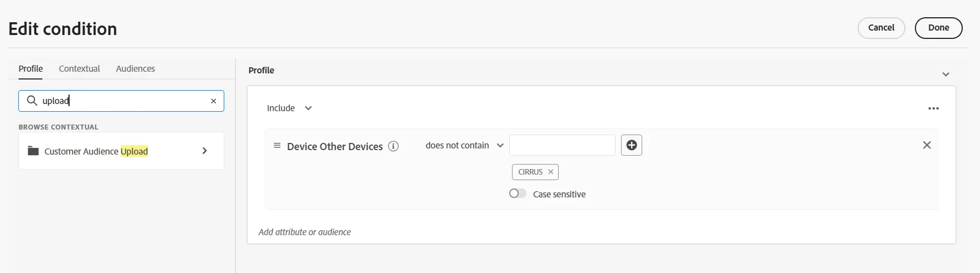Show info for Device Other Devices
Image resolution: width=980 pixels, height=273 pixels.
[393, 146]
